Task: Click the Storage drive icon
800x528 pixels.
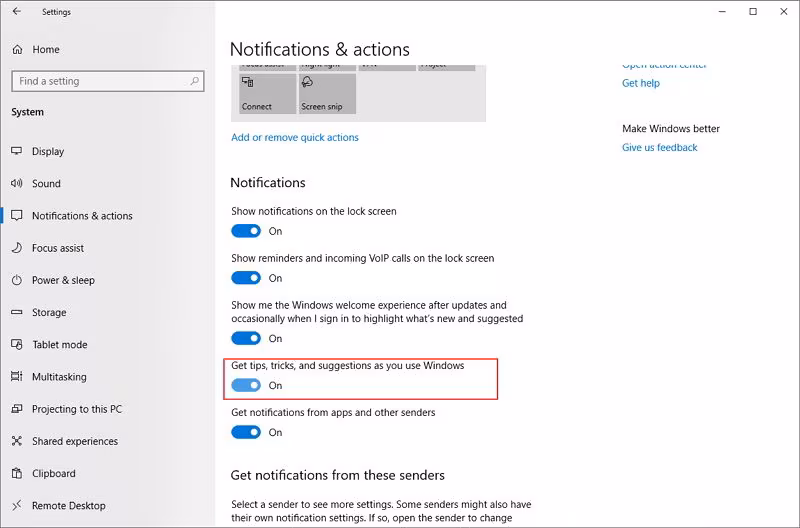Action: point(16,312)
